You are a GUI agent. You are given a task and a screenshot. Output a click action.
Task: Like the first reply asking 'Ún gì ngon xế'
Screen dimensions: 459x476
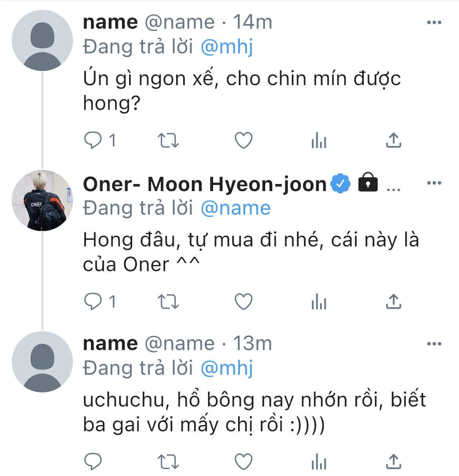point(243,140)
